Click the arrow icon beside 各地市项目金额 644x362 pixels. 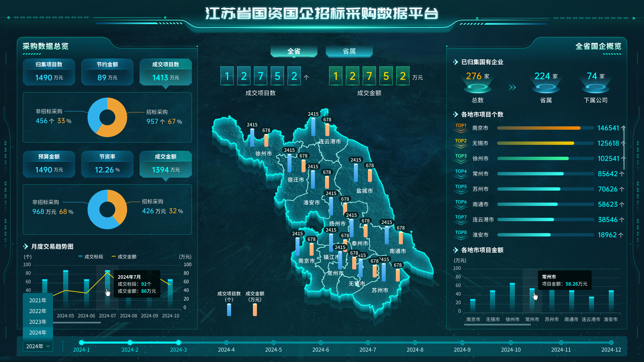[x=455, y=250]
